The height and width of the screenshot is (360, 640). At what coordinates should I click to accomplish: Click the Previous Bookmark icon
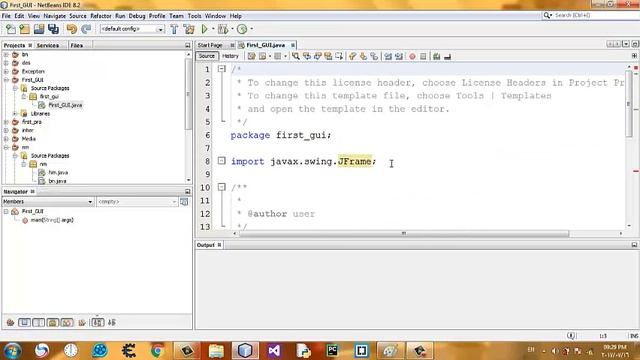352,56
